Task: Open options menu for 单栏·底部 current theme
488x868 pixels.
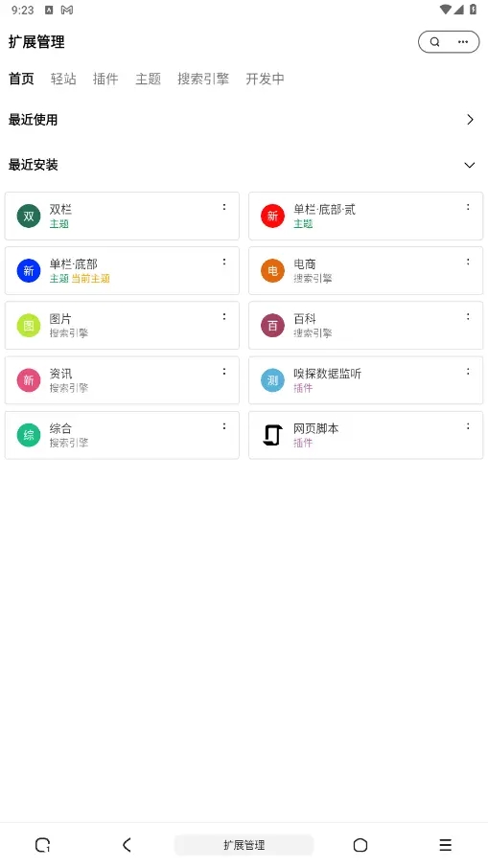Action: click(224, 262)
